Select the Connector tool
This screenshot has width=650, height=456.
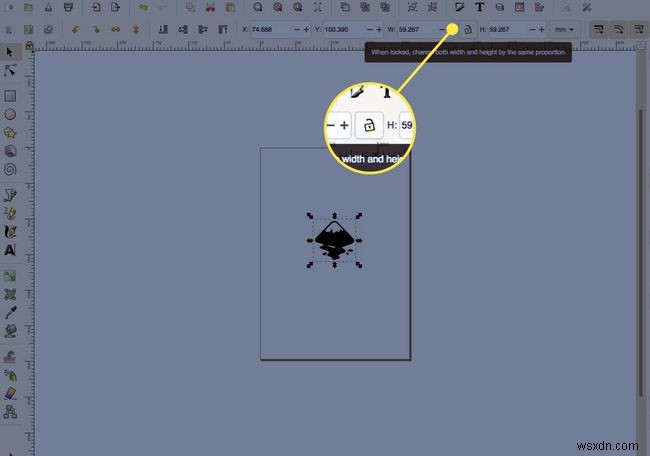coord(10,412)
